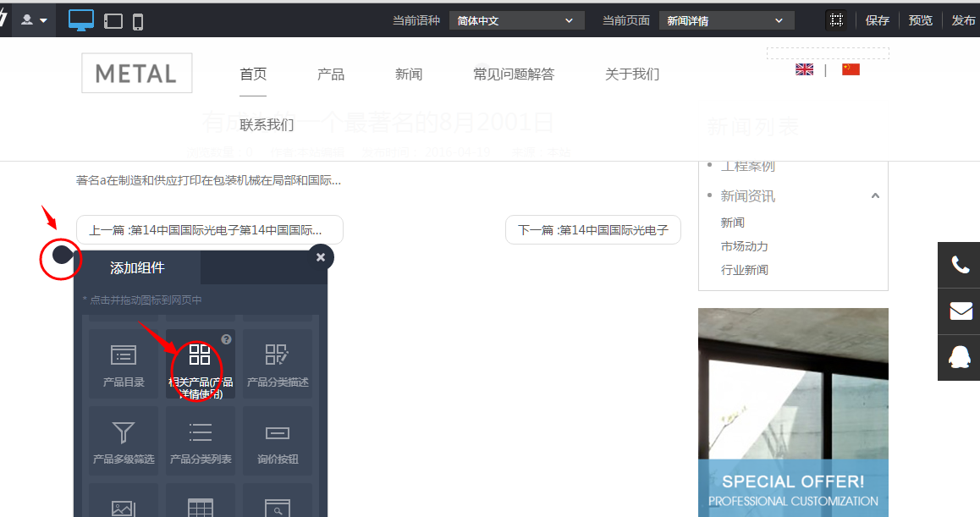980x517 pixels.
Task: Open the 下一篇 next article link
Action: pos(592,229)
